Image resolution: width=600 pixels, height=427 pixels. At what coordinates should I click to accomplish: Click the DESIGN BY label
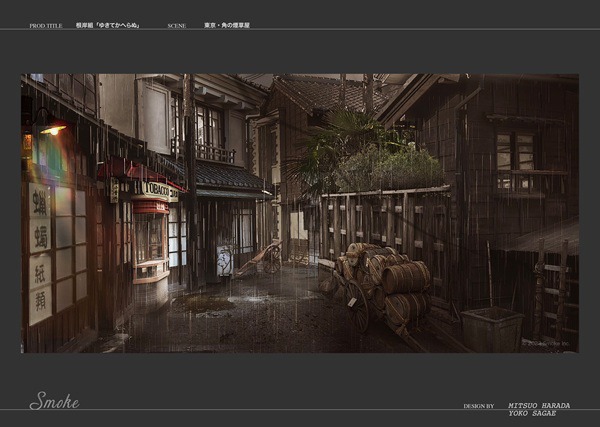point(479,406)
